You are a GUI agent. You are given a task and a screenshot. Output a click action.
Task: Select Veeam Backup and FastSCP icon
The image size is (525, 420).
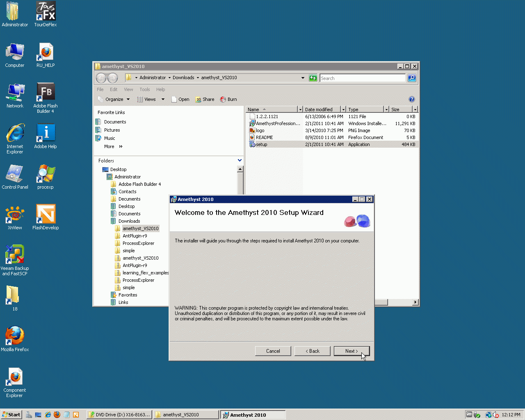15,260
